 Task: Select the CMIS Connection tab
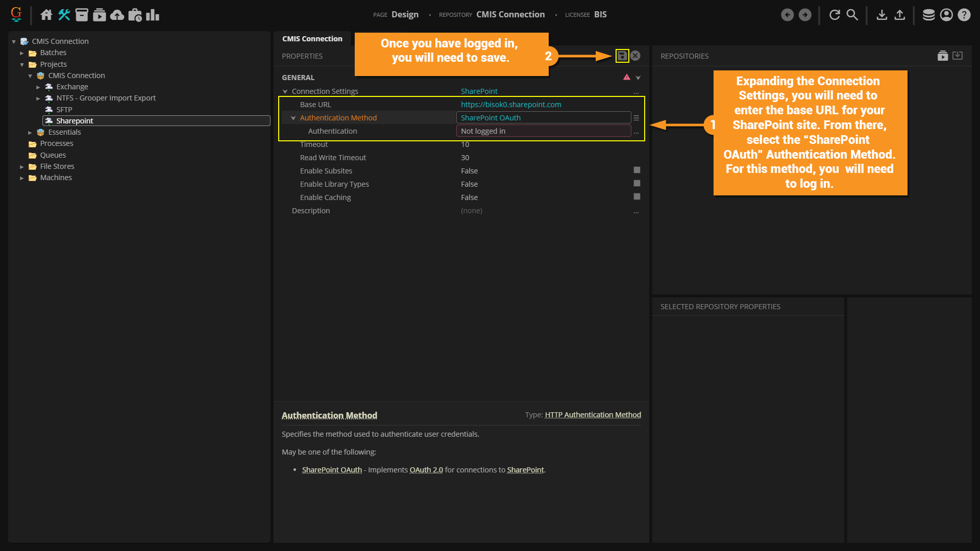(x=312, y=39)
